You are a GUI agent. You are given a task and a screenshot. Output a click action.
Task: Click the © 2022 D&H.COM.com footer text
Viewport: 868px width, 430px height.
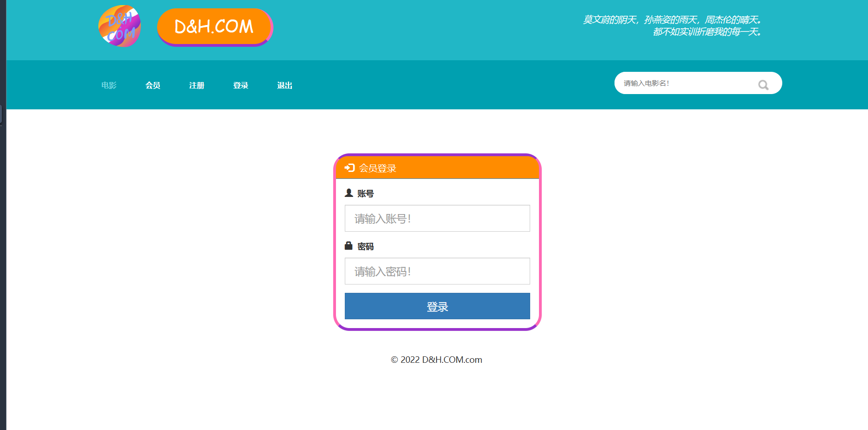coord(437,360)
